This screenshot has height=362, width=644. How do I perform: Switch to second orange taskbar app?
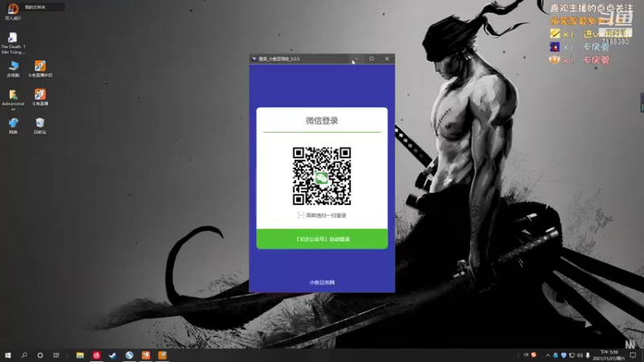click(163, 355)
